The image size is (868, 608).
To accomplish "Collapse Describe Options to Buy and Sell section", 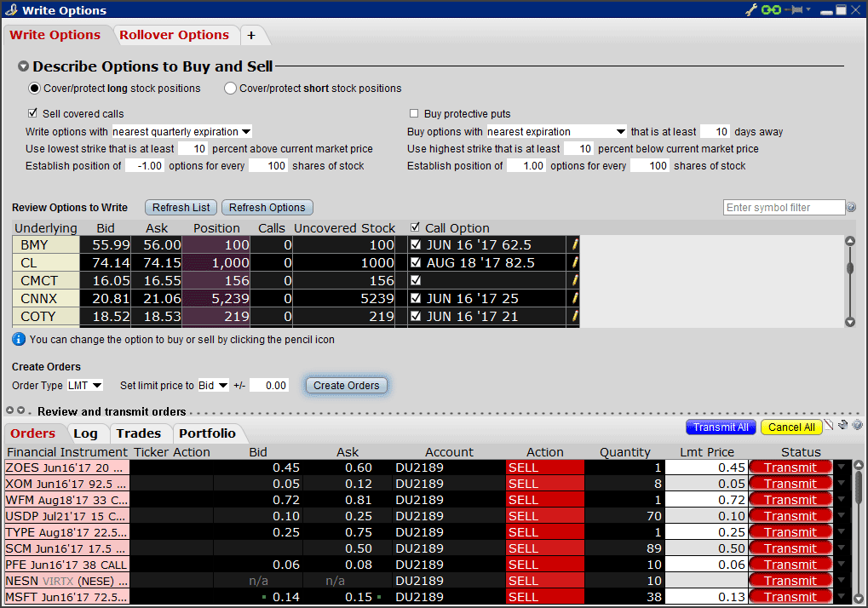I will 23,66.
